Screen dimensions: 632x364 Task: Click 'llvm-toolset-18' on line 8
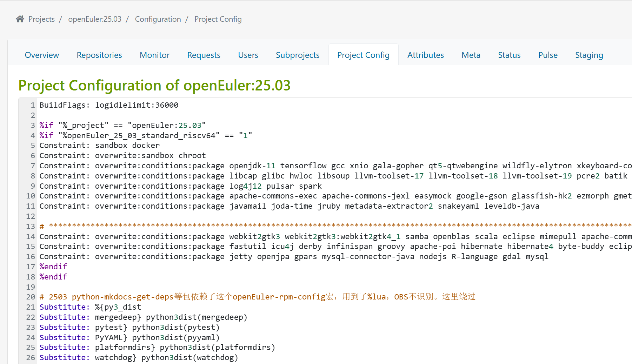(463, 176)
